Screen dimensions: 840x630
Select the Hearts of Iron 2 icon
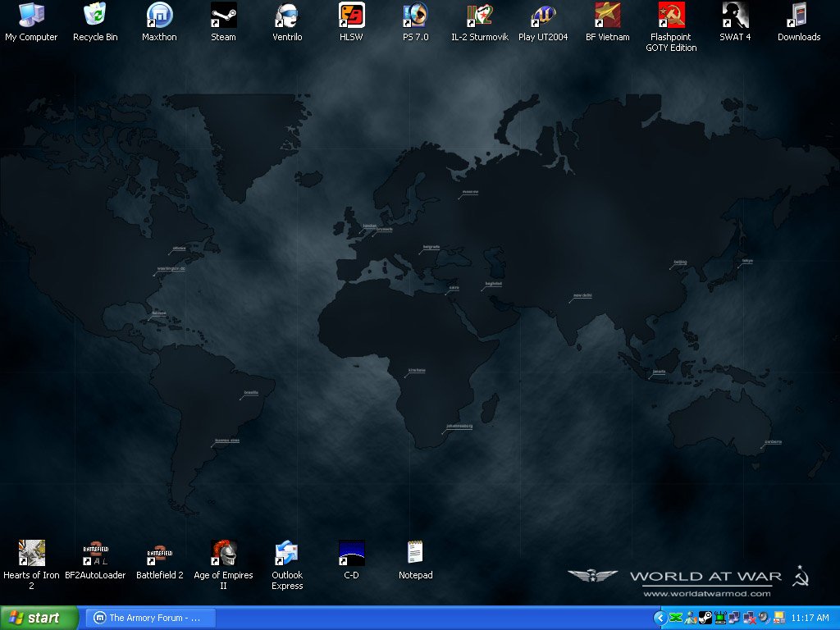[31, 554]
